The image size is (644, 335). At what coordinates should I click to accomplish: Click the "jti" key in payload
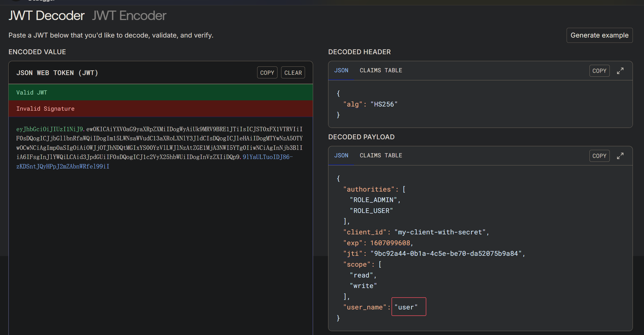[x=353, y=254]
